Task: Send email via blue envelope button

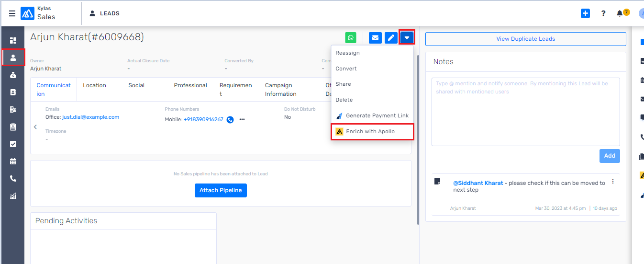Action: [376, 37]
